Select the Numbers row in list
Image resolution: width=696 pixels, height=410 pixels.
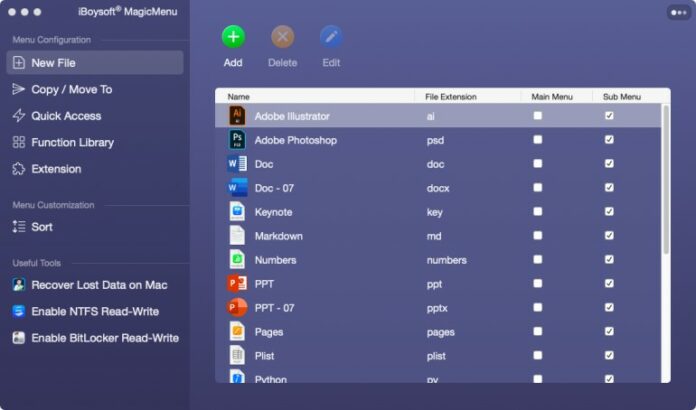click(438, 260)
